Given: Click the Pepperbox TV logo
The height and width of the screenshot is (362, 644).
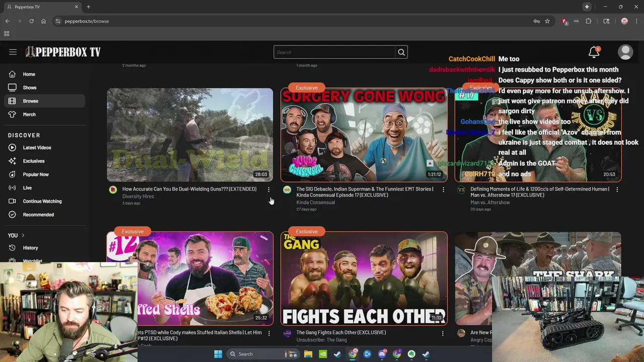Looking at the screenshot, I should coord(63,52).
